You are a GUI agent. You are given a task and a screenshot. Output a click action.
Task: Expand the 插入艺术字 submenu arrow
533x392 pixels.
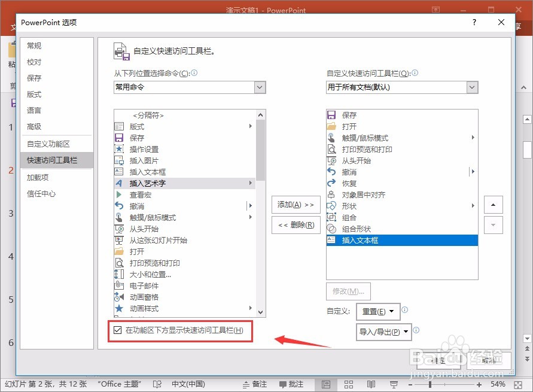tap(251, 183)
